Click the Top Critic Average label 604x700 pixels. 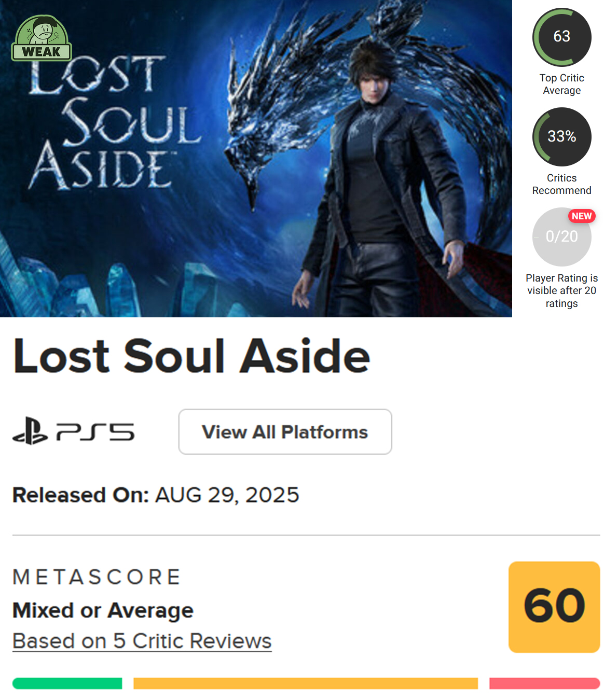(x=562, y=84)
